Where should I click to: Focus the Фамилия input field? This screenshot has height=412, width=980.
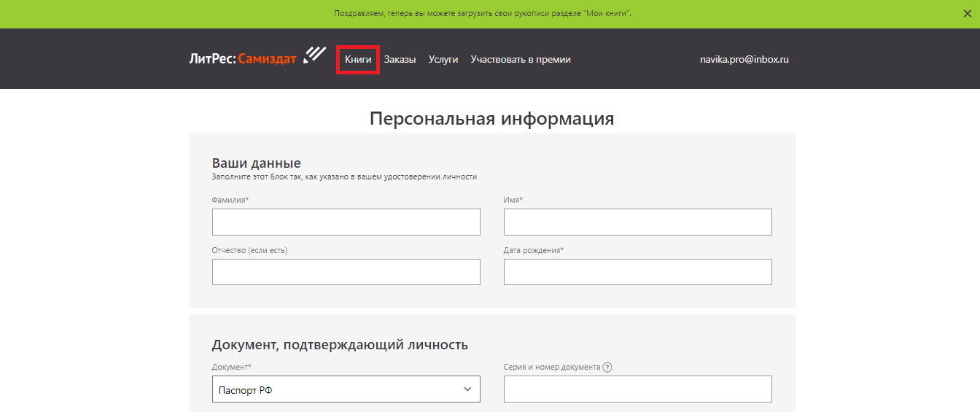[346, 222]
